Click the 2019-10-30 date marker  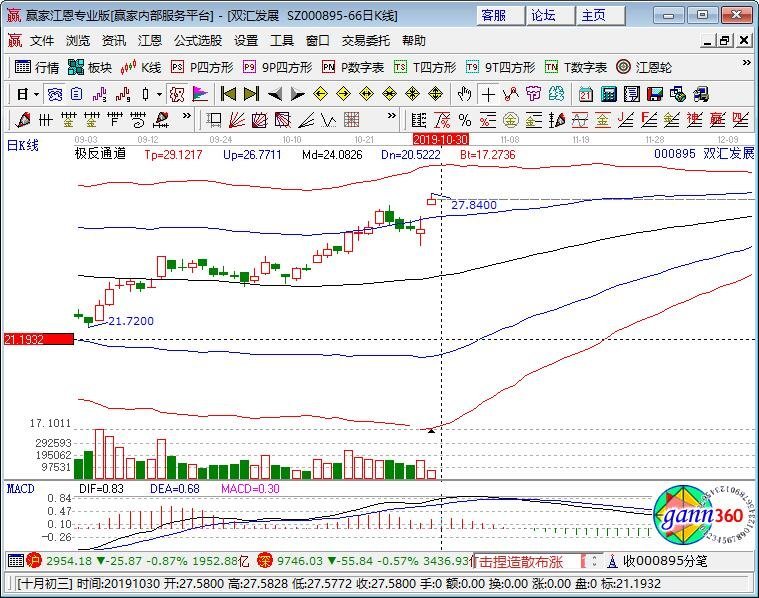click(440, 139)
